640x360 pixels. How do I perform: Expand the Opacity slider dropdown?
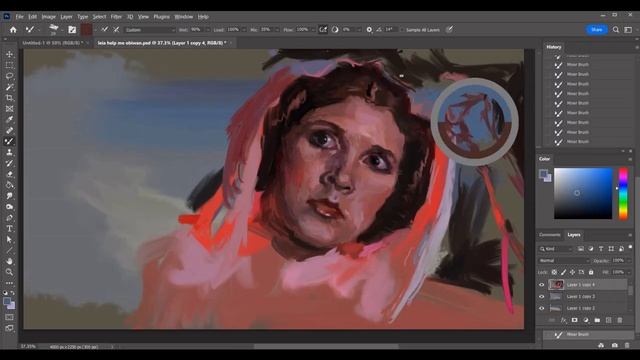click(x=629, y=261)
